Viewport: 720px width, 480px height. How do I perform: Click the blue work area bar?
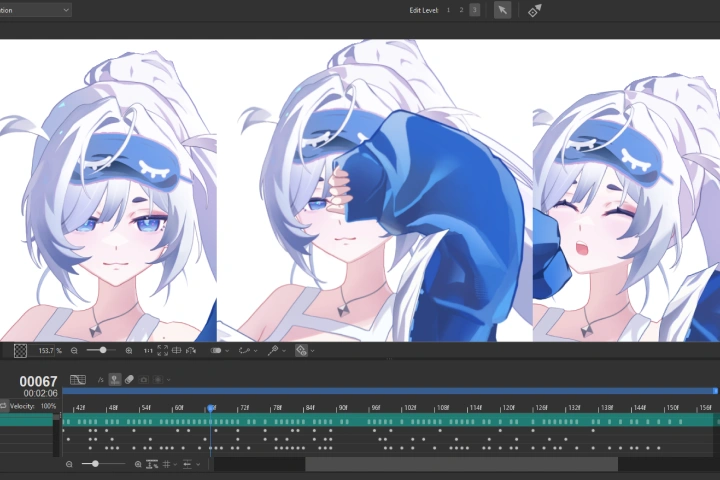tap(388, 391)
